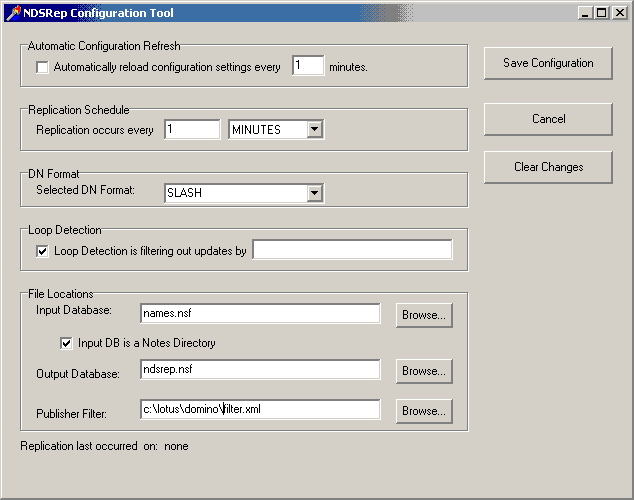Click the Loop Detection updates-by text field
This screenshot has height=500, width=634.
pos(352,249)
